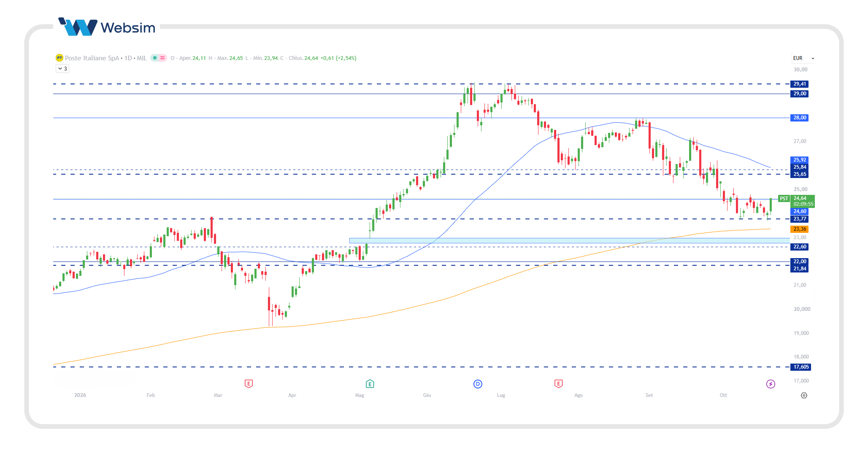The image size is (868, 453).
Task: Click the 1D interval label
Action: [x=128, y=58]
